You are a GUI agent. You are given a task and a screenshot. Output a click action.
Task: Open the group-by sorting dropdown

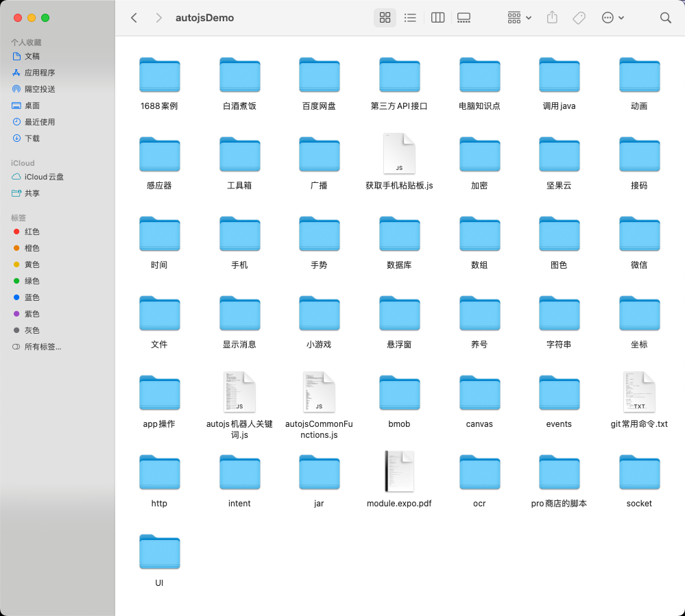tap(519, 18)
